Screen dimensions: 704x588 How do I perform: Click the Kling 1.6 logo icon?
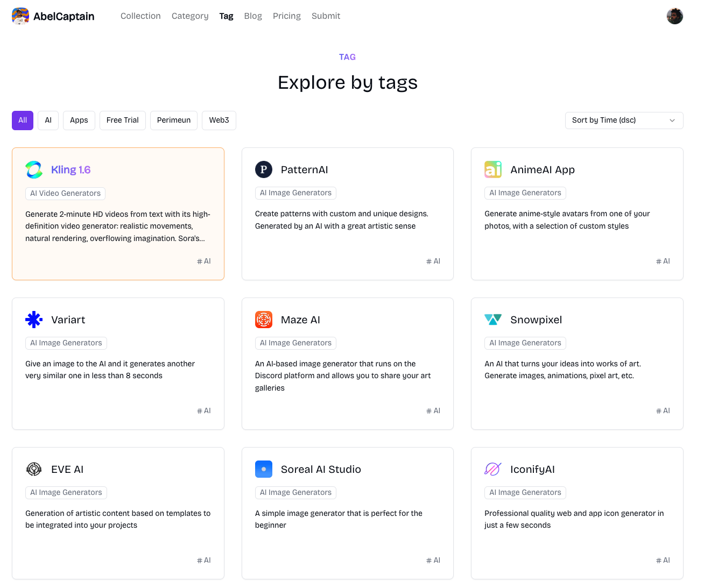pos(34,169)
